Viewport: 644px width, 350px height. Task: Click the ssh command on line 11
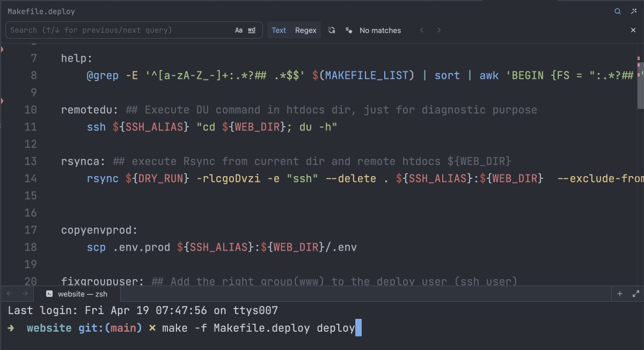97,127
